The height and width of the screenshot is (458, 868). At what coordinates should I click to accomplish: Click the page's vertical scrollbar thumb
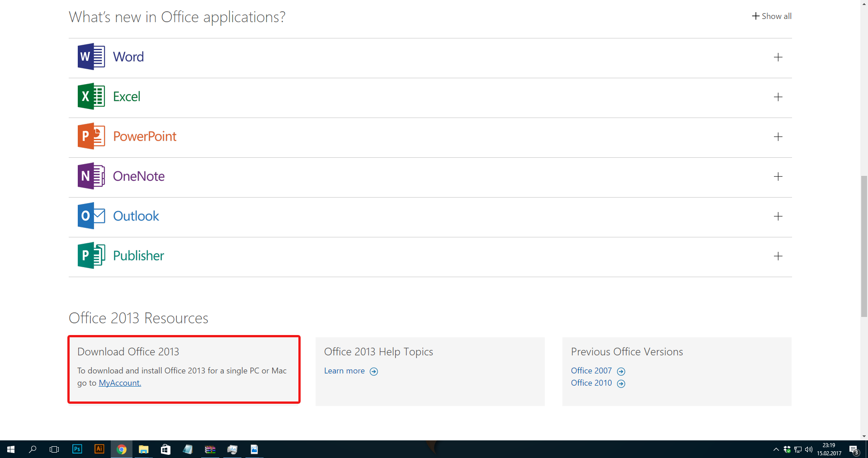864,246
